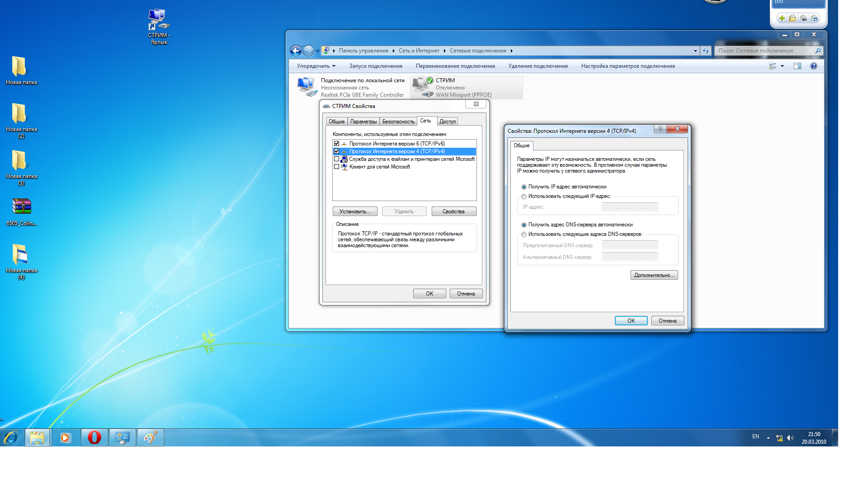Viewport: 868px width, 488px height.
Task: Expand Сетевые подключения breadcrumb arrow
Action: point(512,51)
